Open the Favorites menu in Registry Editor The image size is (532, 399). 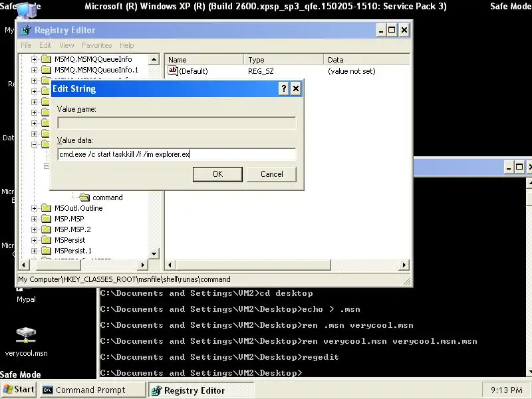click(96, 45)
